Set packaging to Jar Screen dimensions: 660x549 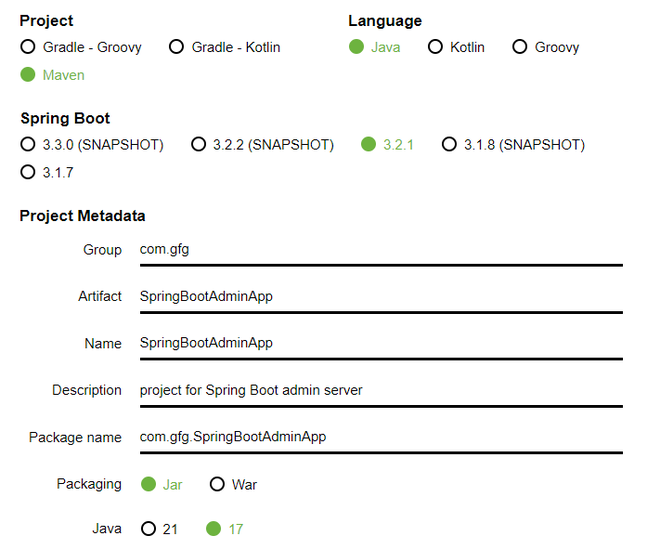pos(149,484)
